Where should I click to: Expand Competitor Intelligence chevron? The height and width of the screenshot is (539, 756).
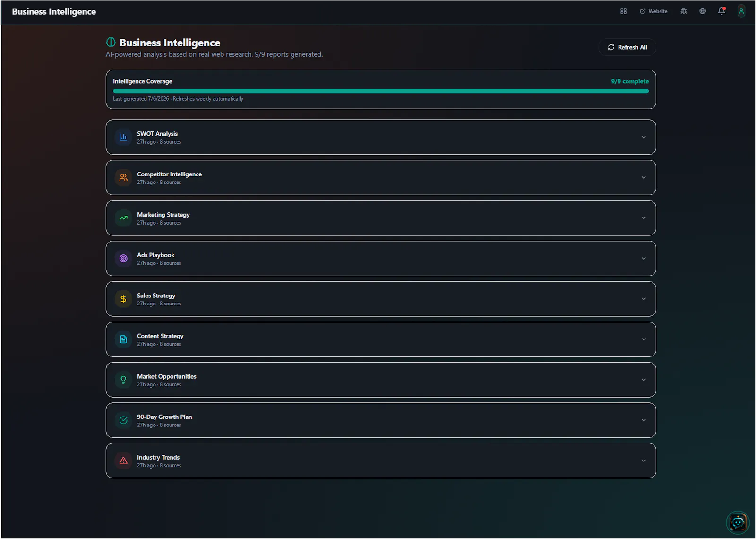click(644, 178)
